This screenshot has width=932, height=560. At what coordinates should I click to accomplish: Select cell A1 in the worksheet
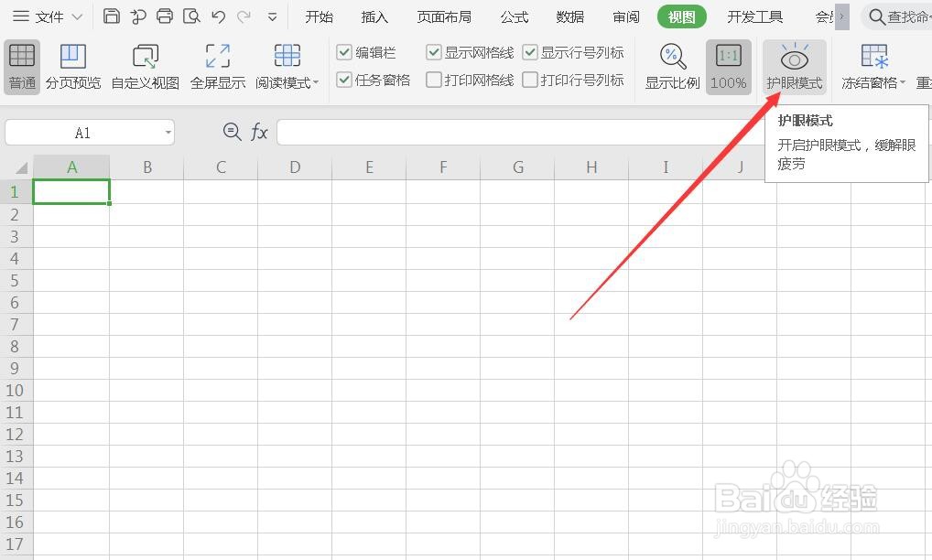pos(71,191)
